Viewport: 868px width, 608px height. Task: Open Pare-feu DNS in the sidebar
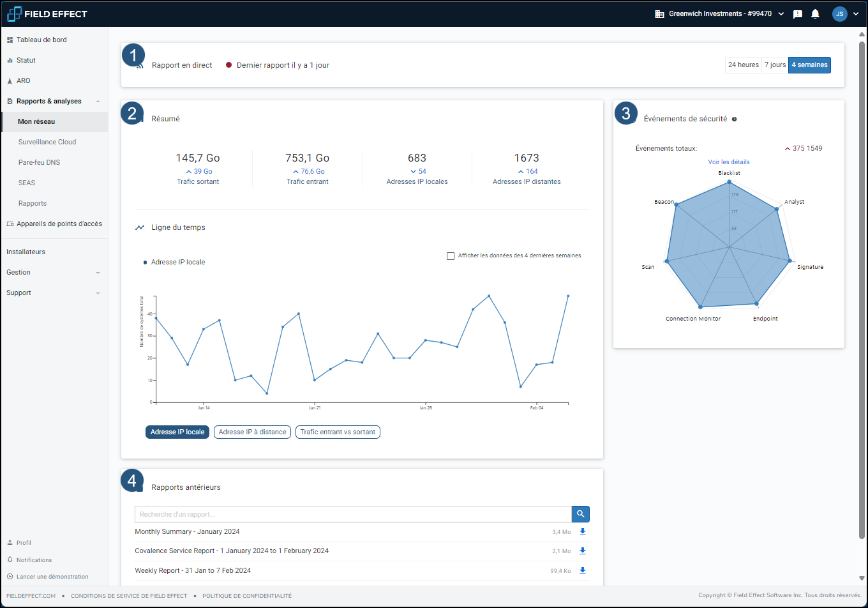[x=39, y=162]
